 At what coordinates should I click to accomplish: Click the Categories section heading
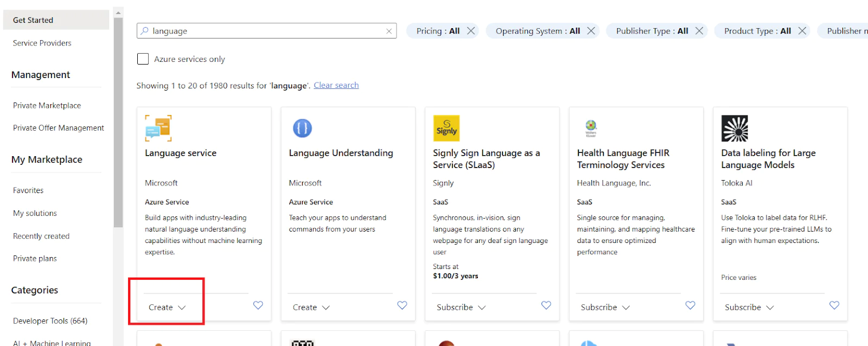(35, 290)
